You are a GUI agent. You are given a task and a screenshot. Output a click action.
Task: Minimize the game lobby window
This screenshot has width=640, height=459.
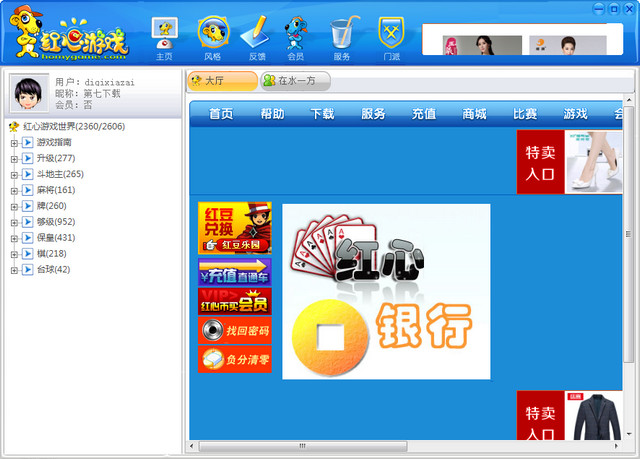[x=599, y=9]
